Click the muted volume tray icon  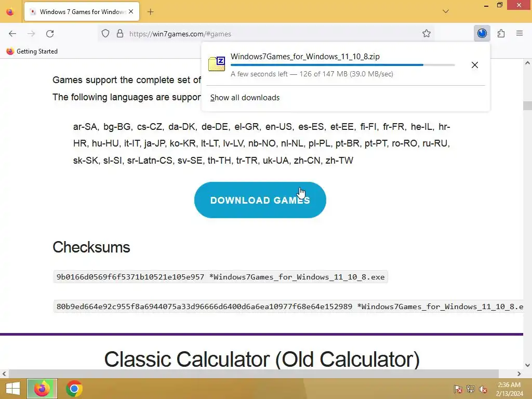(483, 389)
